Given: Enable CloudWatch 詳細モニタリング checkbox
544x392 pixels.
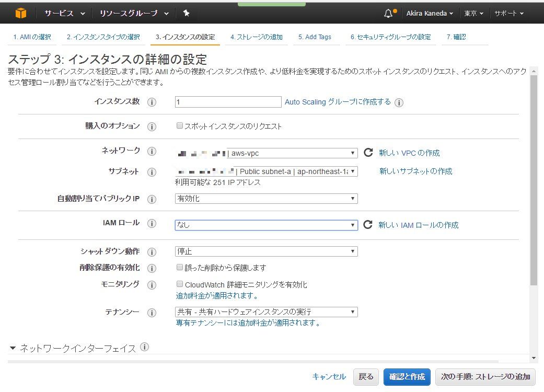Looking at the screenshot, I should point(180,284).
